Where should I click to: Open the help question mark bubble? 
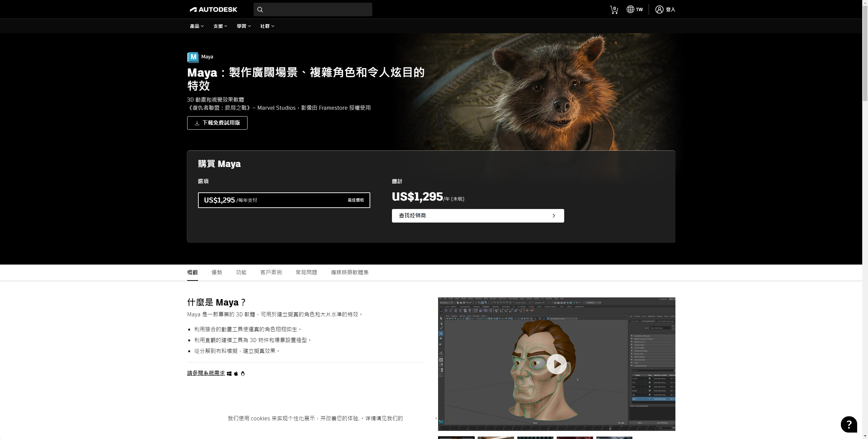[849, 424]
